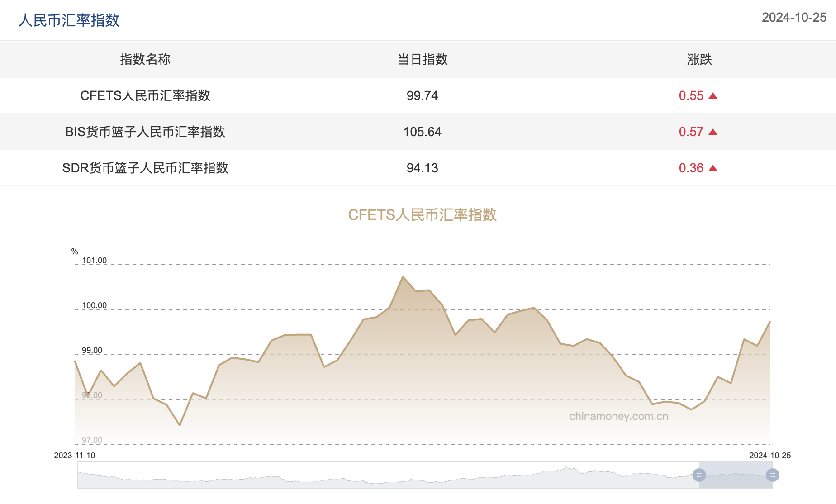The height and width of the screenshot is (504, 836).
Task: Click the index value 94.13
Action: click(423, 168)
